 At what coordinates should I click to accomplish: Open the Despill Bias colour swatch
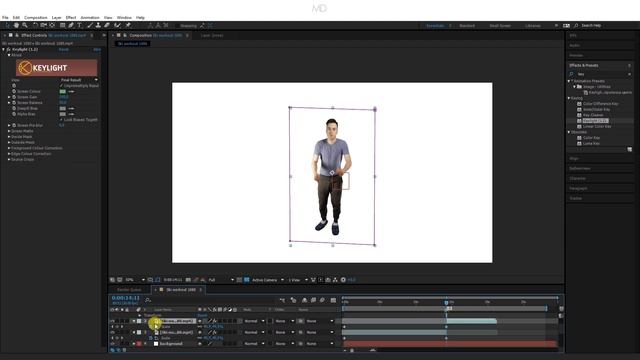point(62,109)
